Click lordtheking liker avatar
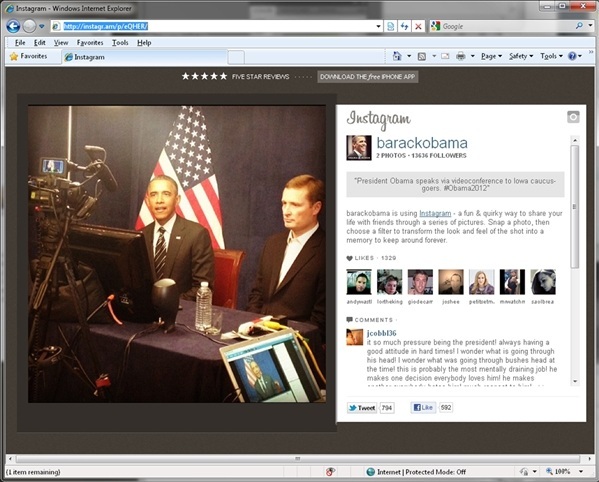The width and height of the screenshot is (599, 482). 390,282
